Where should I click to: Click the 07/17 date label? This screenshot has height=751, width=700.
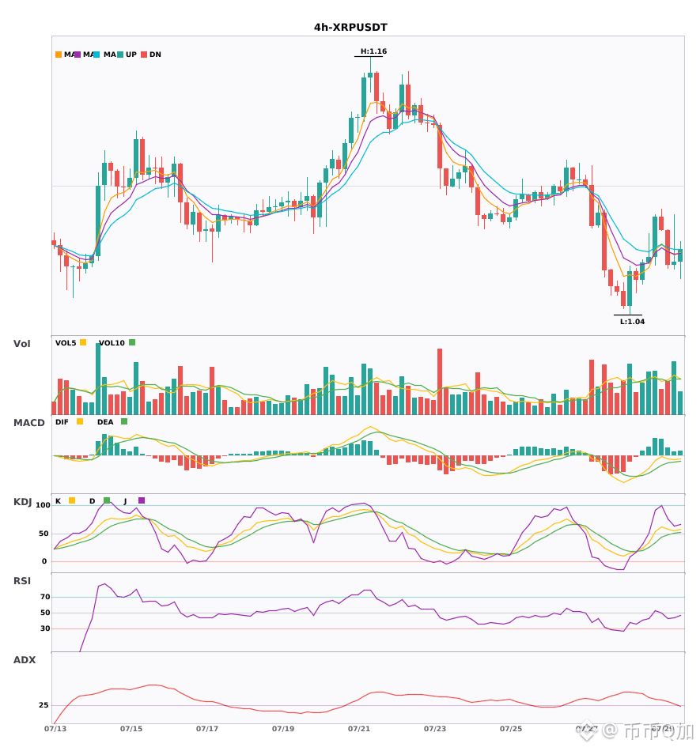point(207,729)
